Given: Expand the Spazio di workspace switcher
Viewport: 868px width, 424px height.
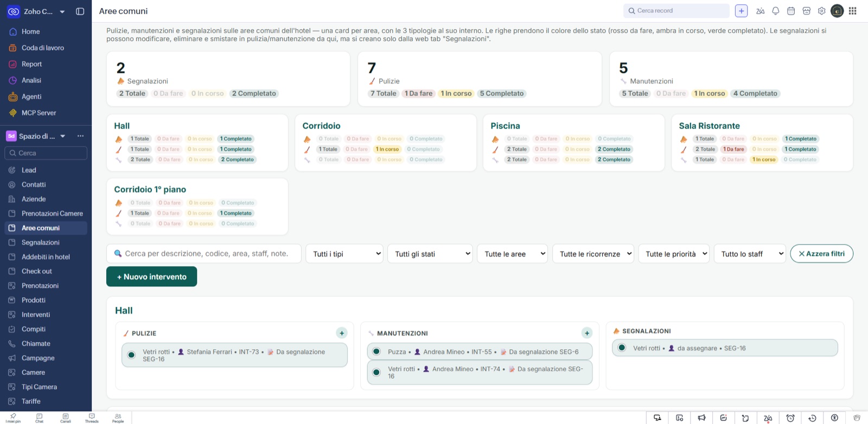Looking at the screenshot, I should [x=63, y=136].
